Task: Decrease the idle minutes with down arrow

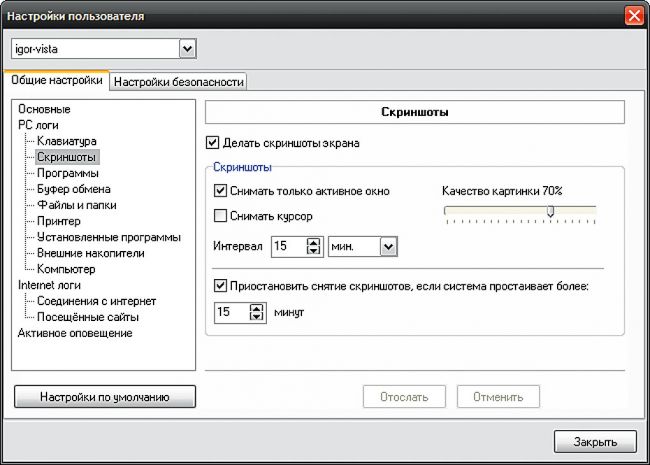Action: (x=257, y=317)
